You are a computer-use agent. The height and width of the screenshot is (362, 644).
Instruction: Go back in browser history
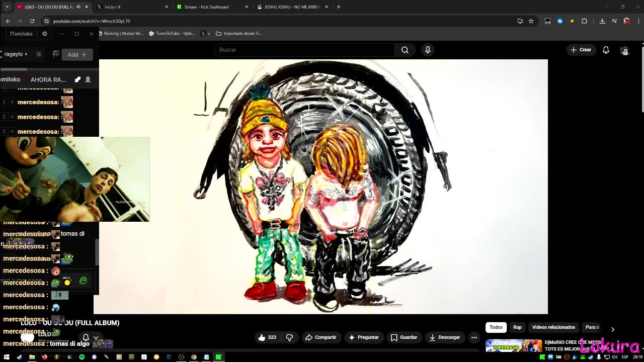pyautogui.click(x=8, y=21)
